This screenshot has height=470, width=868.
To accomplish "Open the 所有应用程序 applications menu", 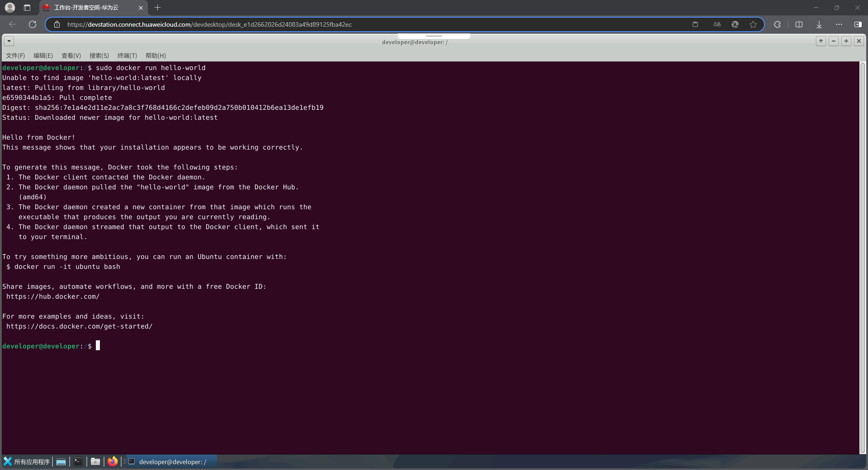I will click(27, 461).
